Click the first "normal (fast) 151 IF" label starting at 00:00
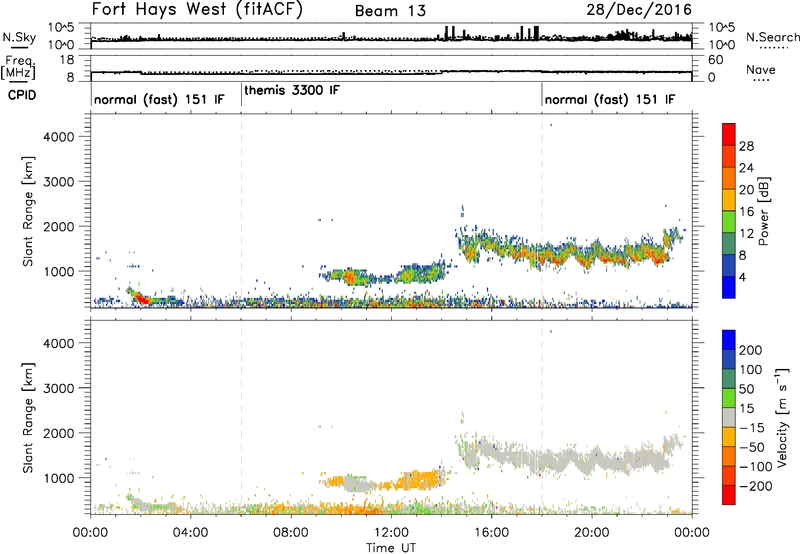Image resolution: width=800 pixels, height=554 pixels. (159, 99)
